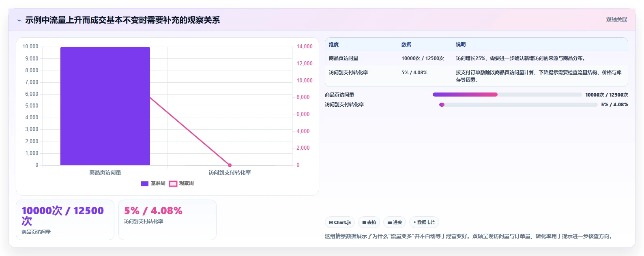Image resolution: width=644 pixels, height=256 pixels.
Task: Toggle the 基准周 legend item
Action: [x=153, y=183]
